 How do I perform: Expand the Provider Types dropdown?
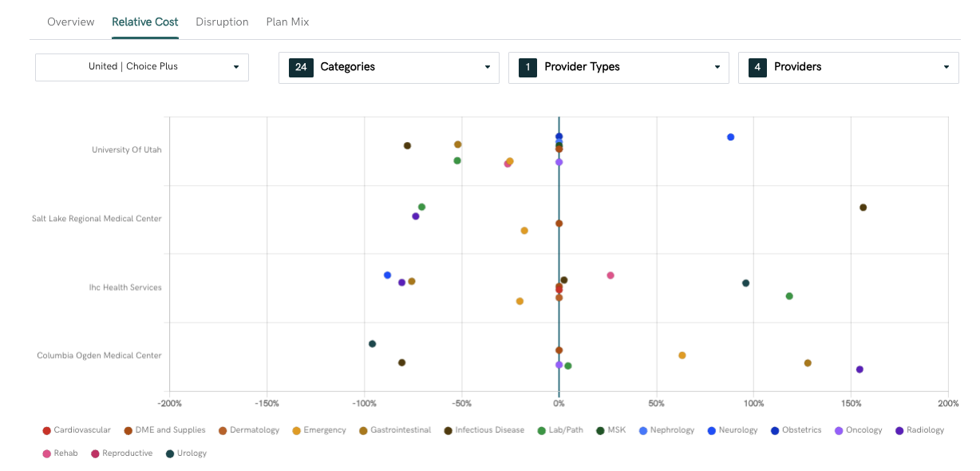coord(618,68)
